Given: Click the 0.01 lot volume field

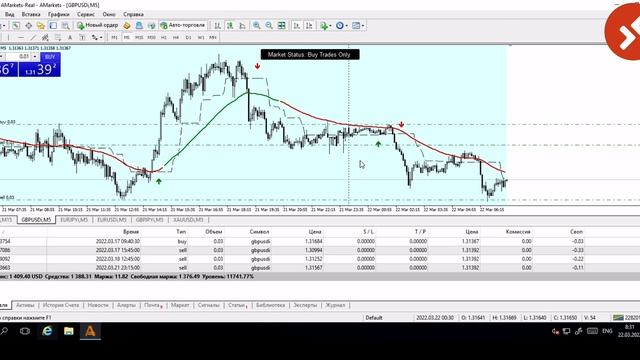Looking at the screenshot, I should pos(18,57).
